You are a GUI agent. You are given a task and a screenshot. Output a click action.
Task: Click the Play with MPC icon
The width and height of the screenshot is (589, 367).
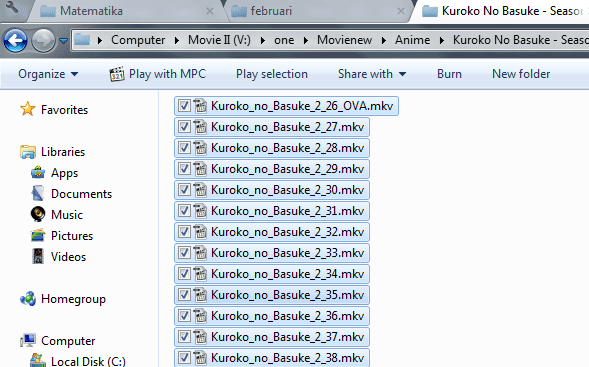[x=117, y=74]
